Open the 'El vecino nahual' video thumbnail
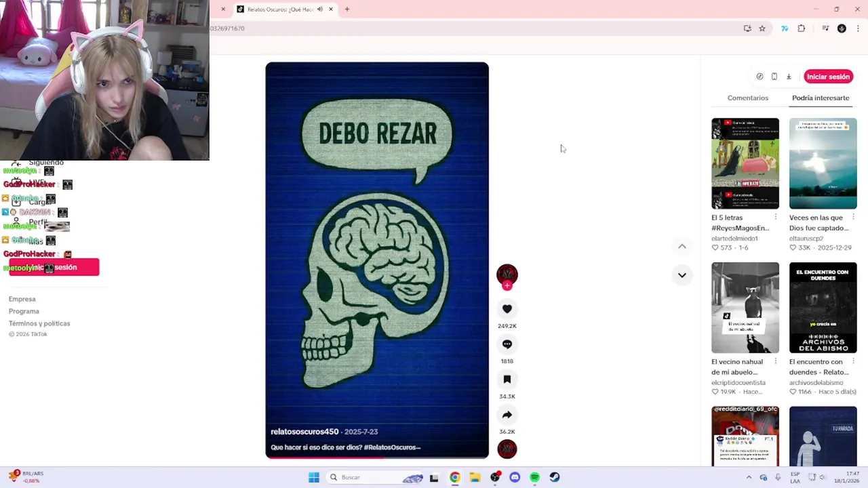This screenshot has height=488, width=868. click(745, 308)
